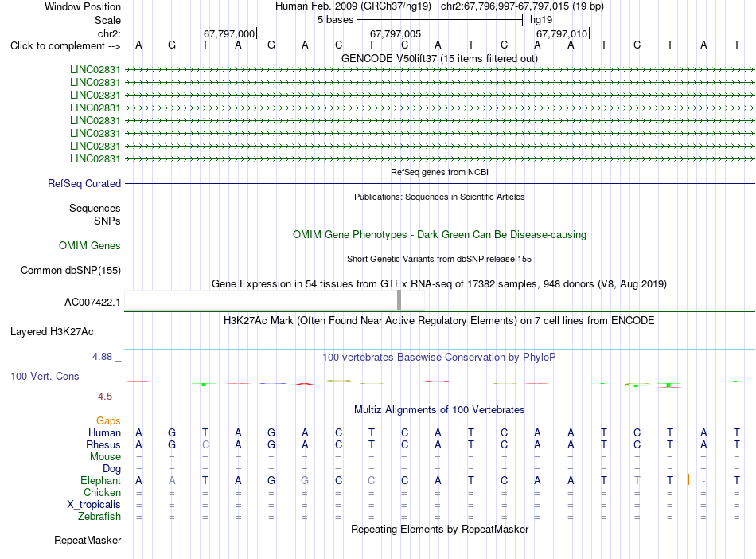Click the 4.88 PhyloP upper scale value
The height and width of the screenshot is (559, 756).
102,357
